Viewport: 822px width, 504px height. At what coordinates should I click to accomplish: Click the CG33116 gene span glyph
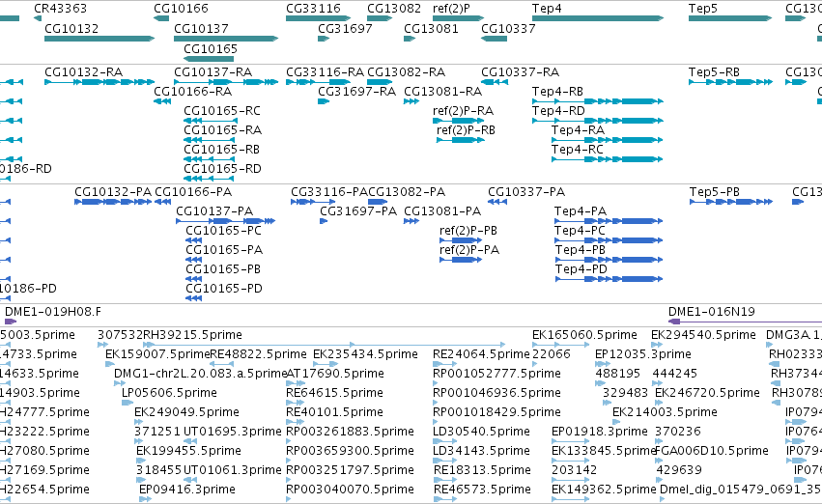tap(318, 18)
